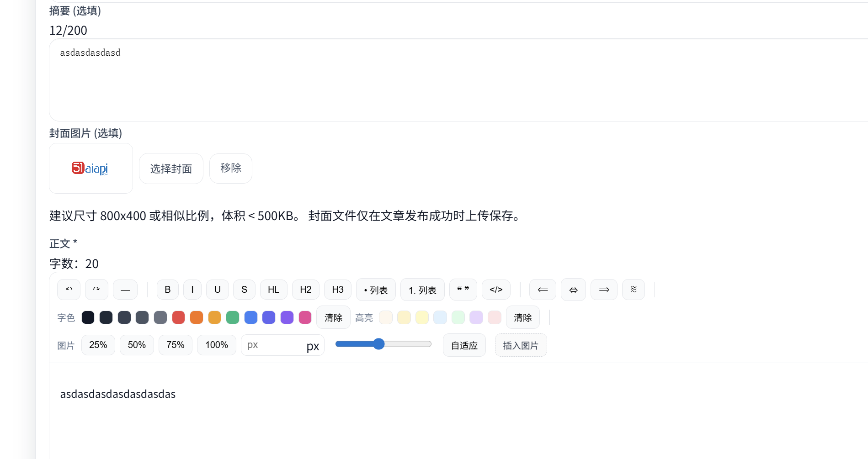This screenshot has height=459, width=868.
Task: Insert a horizontal rule divider
Action: [125, 290]
